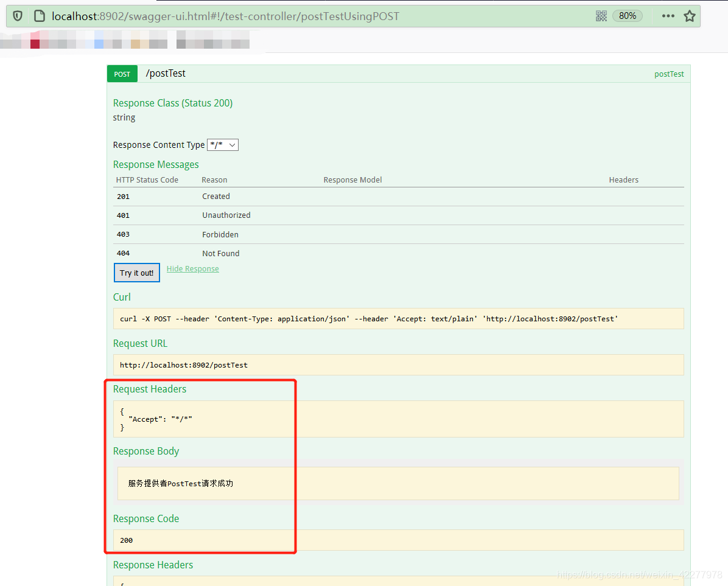Click the Response Model column header
Screen dimensions: 728x586
[353, 180]
